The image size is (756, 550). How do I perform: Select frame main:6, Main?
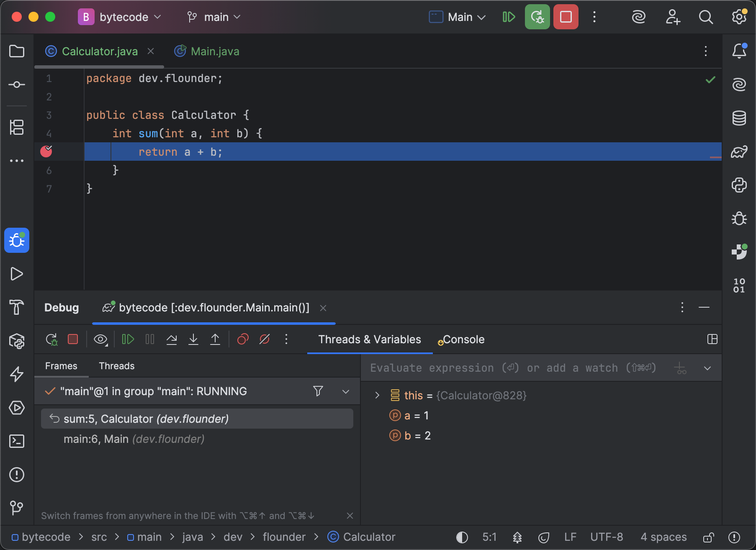point(197,439)
